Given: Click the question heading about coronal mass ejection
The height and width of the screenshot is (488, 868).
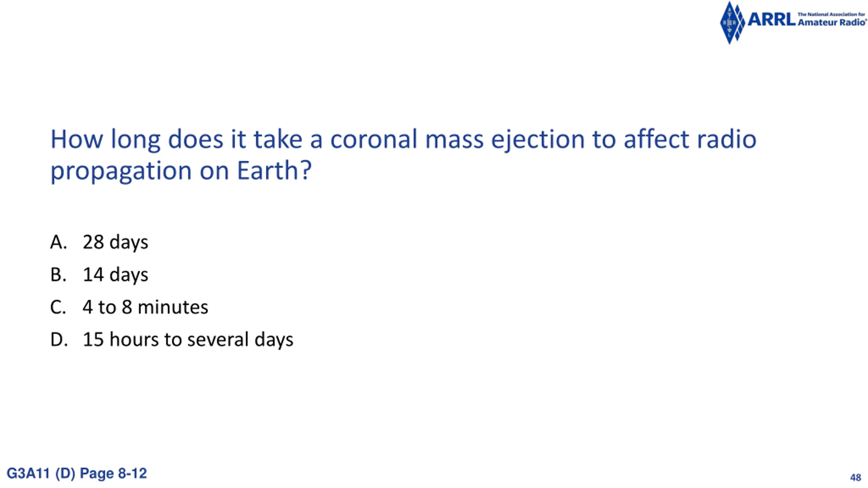Looking at the screenshot, I should [403, 155].
